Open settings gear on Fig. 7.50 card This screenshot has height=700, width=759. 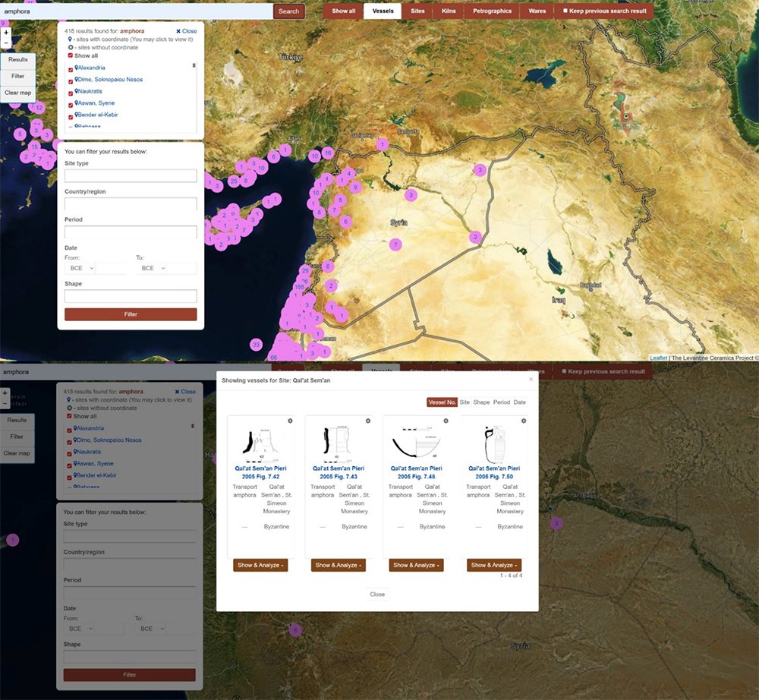(524, 421)
